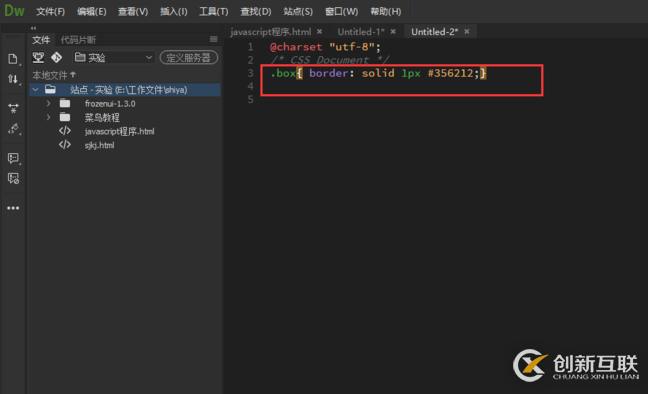Click the connect to remote server icon
Image resolution: width=648 pixels, height=394 pixels.
pyautogui.click(x=38, y=57)
